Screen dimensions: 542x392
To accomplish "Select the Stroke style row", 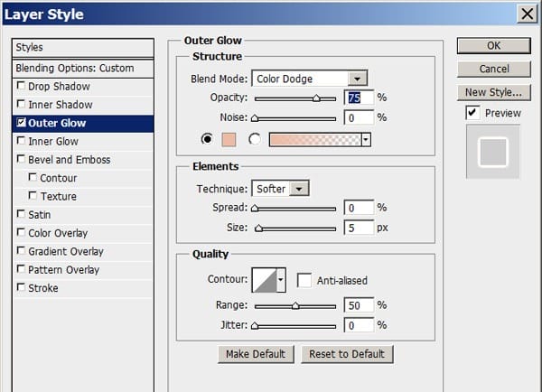I will 83,288.
